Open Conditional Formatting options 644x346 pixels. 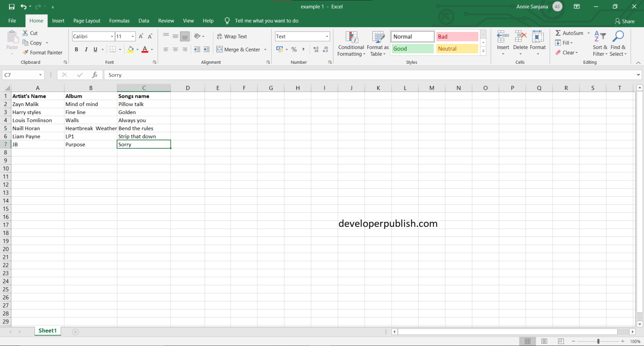point(351,43)
